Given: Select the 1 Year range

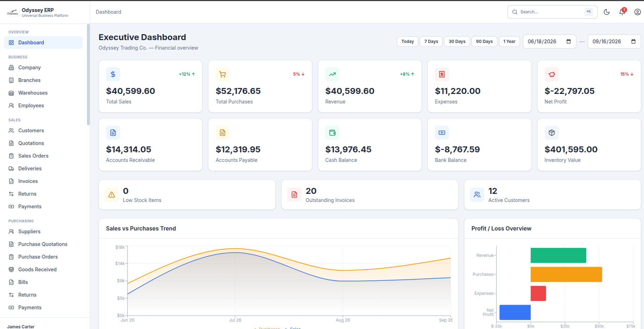Looking at the screenshot, I should [x=509, y=42].
